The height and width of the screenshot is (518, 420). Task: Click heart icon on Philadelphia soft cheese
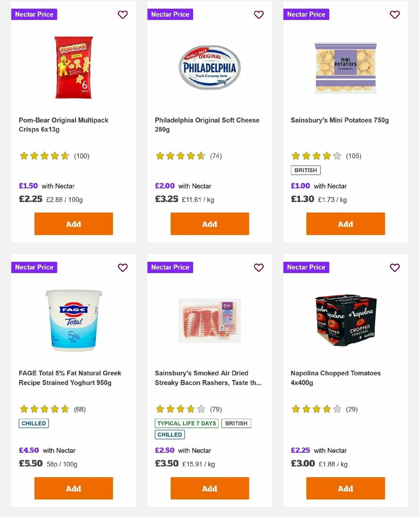point(259,15)
